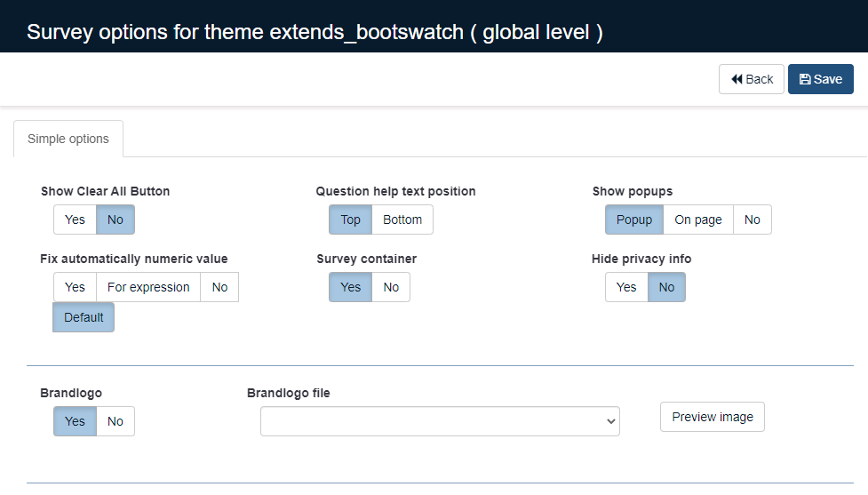Open the Brandlogo file dropdown
The height and width of the screenshot is (495, 868).
coord(440,421)
